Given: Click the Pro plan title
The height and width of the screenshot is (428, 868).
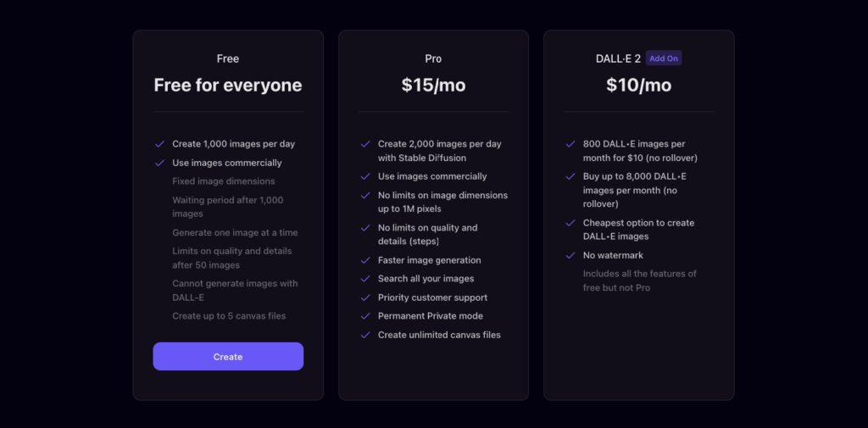Looking at the screenshot, I should (433, 58).
